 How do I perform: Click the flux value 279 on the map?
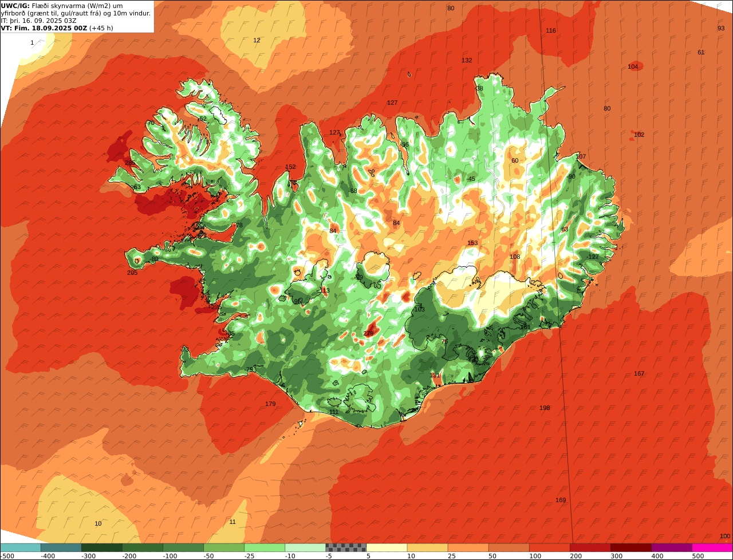tap(368, 333)
